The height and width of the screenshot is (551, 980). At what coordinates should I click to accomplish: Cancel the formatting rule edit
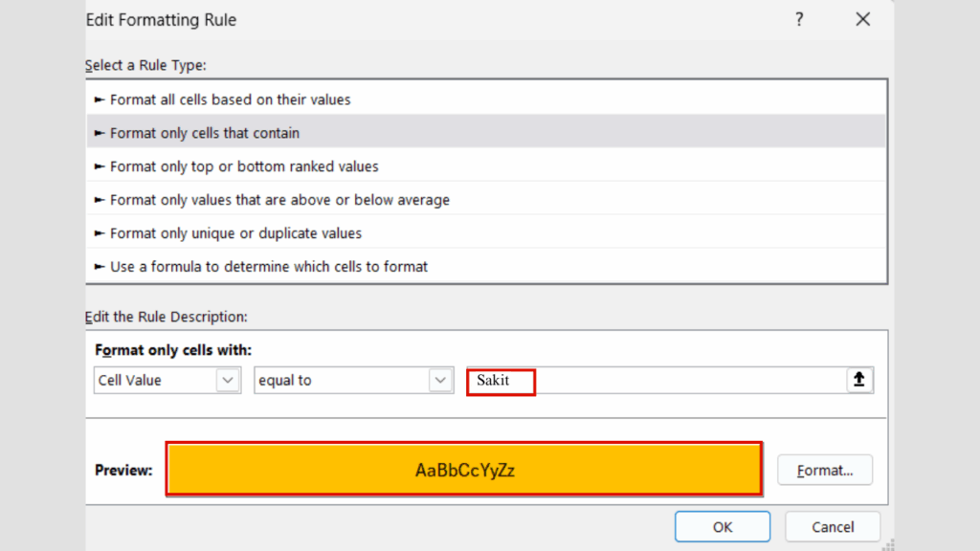(x=833, y=527)
